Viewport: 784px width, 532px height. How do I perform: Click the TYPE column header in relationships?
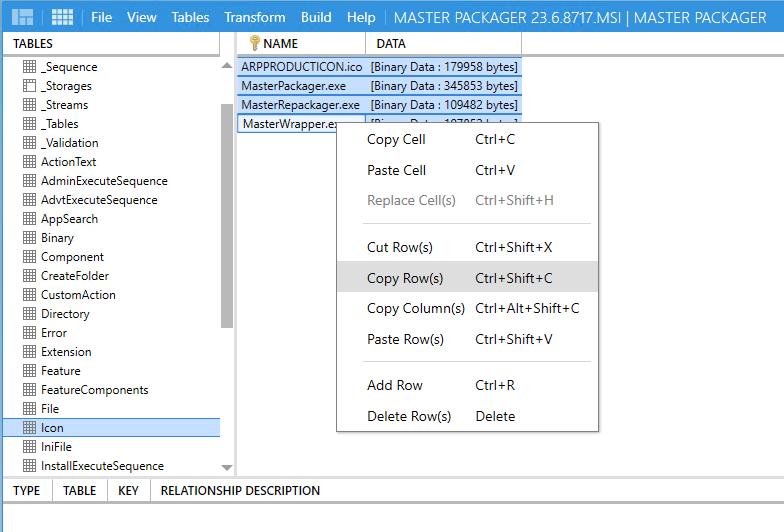pos(27,490)
